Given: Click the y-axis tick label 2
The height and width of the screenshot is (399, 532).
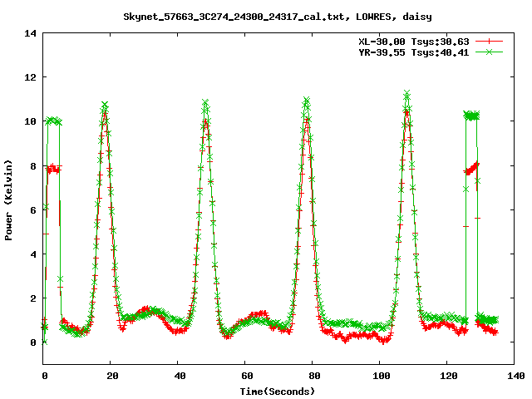Looking at the screenshot, I should (x=33, y=298).
